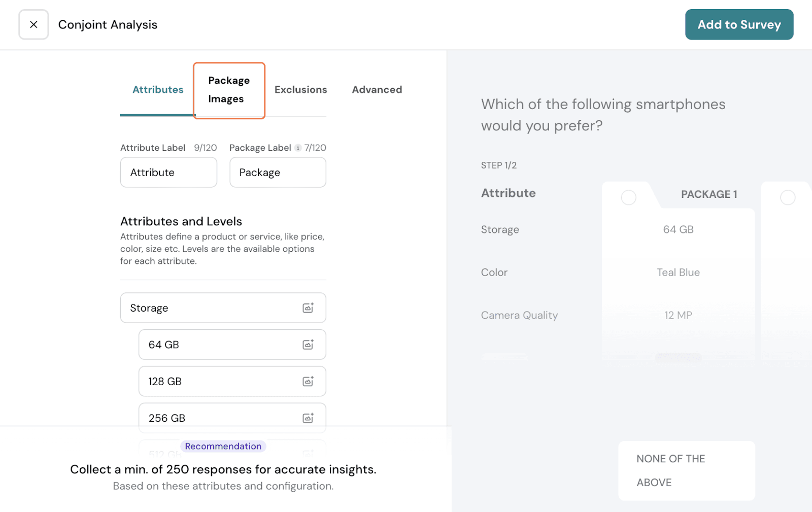Screen dimensions: 812x512
Task: Open the Advanced tab
Action: [377, 90]
